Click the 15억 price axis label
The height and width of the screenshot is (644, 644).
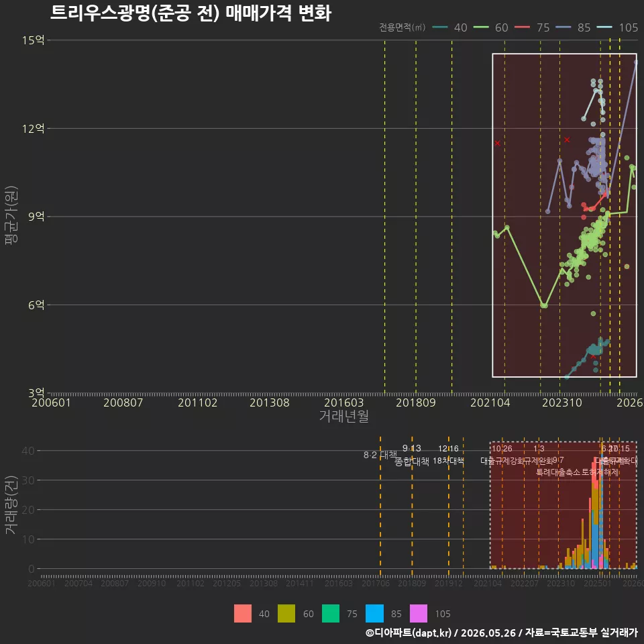pyautogui.click(x=34, y=40)
